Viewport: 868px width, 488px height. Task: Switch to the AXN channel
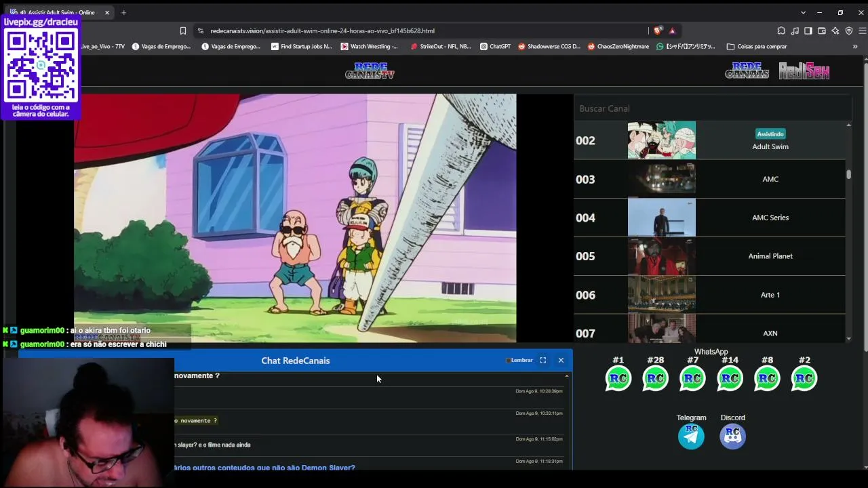(709, 329)
